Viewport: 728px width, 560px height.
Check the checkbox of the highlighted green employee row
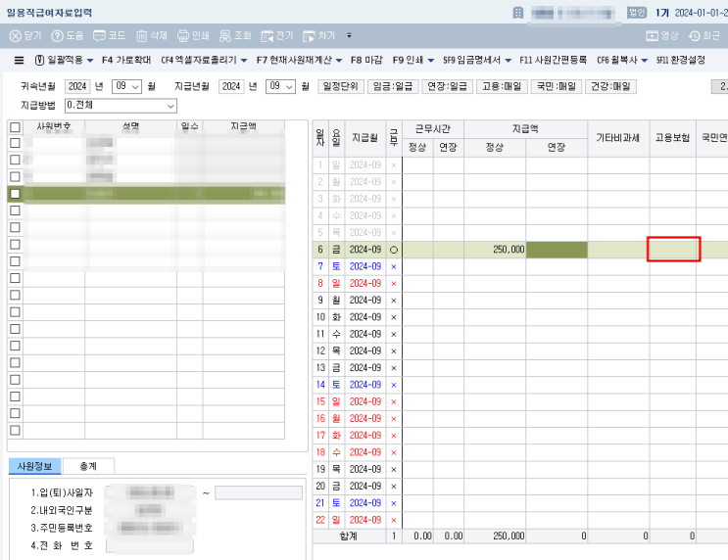pos(15,194)
